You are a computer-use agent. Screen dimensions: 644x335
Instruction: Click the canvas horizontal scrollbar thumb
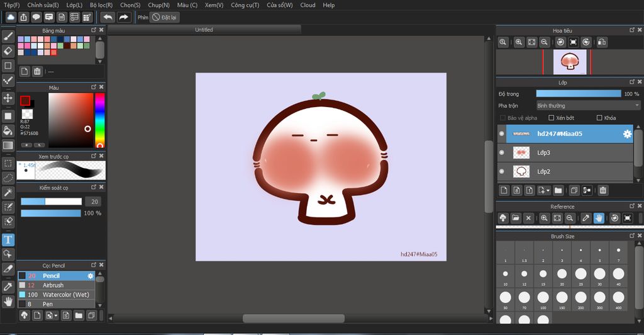[294, 318]
